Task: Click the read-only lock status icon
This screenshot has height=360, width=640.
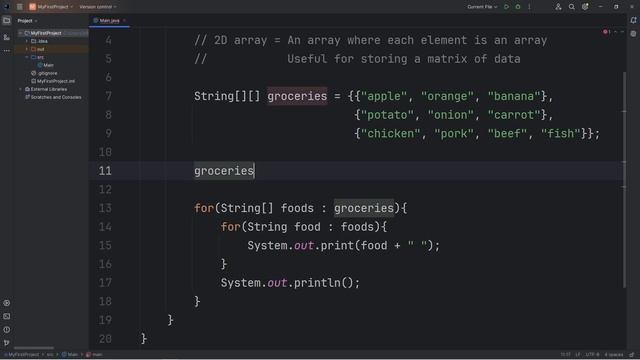Action: click(631, 355)
